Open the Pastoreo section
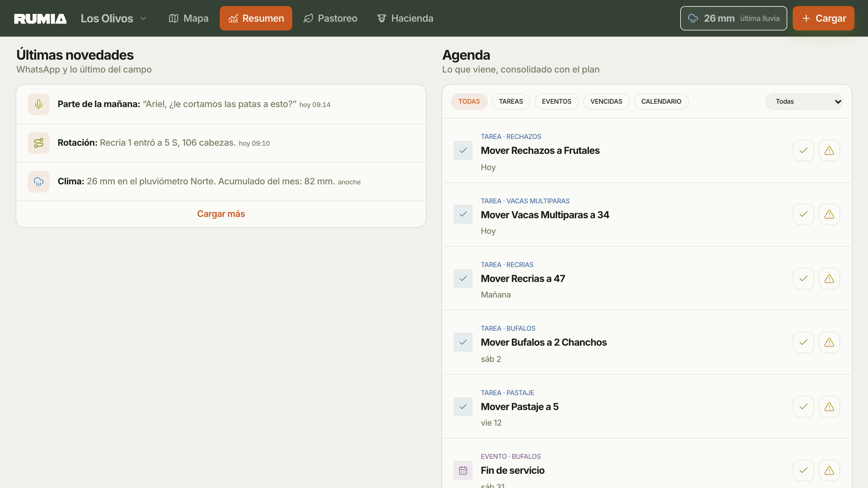868x488 pixels. pos(330,18)
